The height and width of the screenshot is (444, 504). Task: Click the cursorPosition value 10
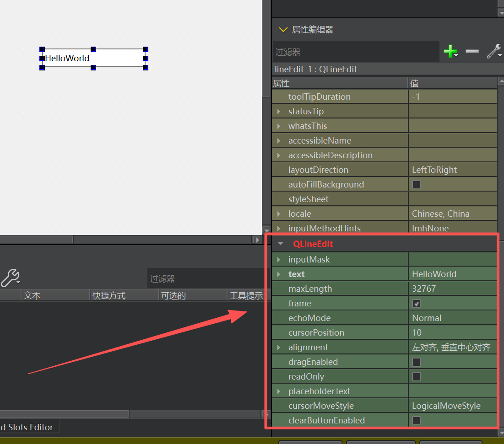[453, 332]
